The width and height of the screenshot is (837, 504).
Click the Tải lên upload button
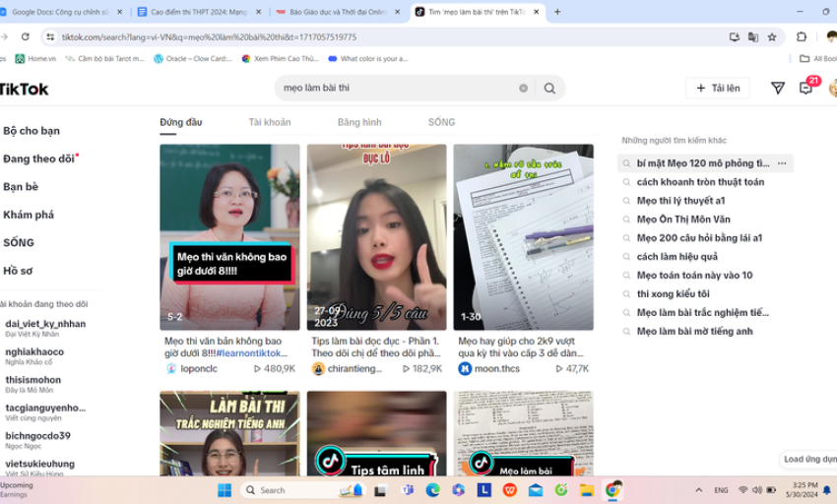pos(718,88)
